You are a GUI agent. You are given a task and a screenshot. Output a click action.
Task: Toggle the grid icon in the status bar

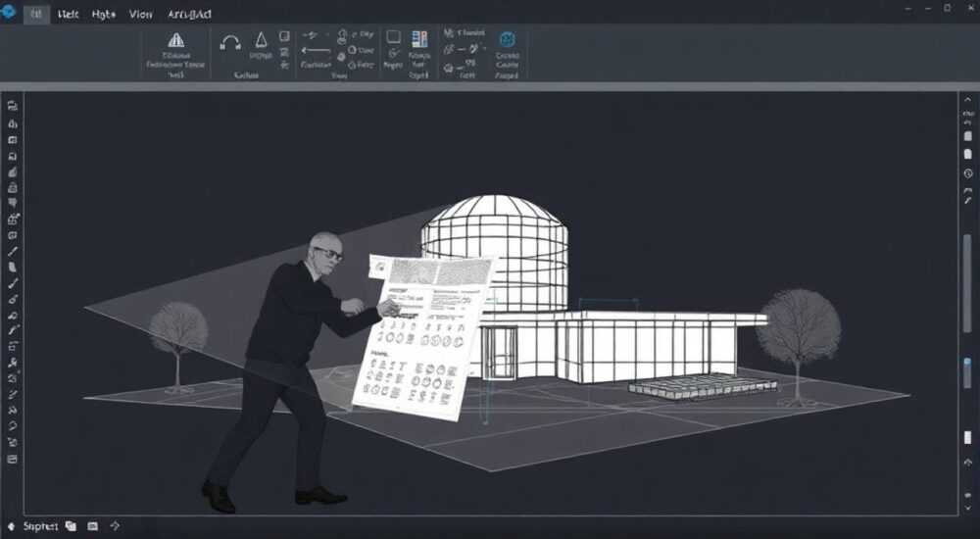(92, 526)
